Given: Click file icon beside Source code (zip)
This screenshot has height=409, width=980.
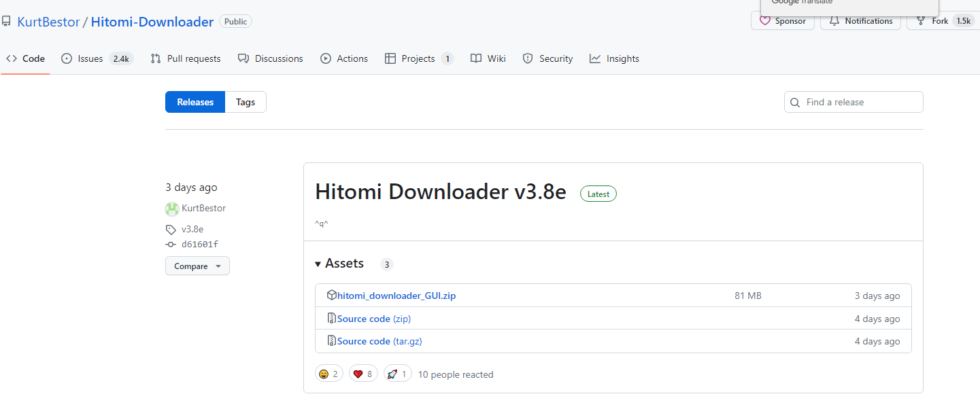Looking at the screenshot, I should [x=332, y=318].
